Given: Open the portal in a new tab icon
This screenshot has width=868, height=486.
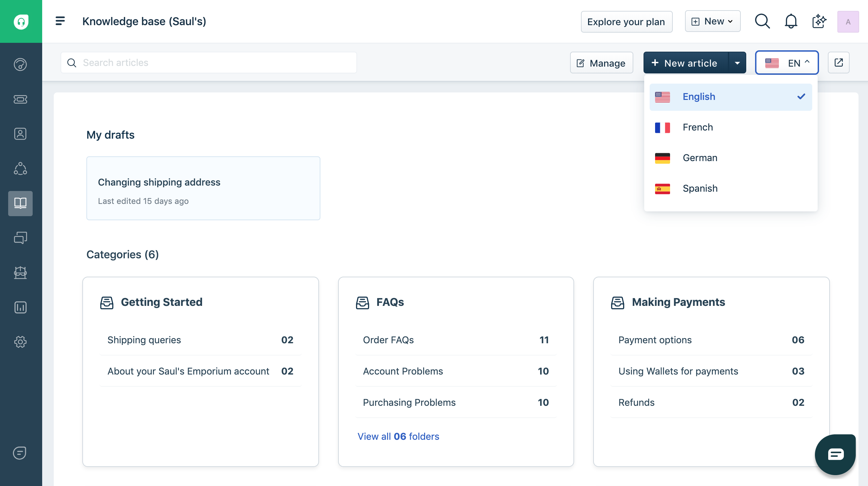Looking at the screenshot, I should point(839,63).
